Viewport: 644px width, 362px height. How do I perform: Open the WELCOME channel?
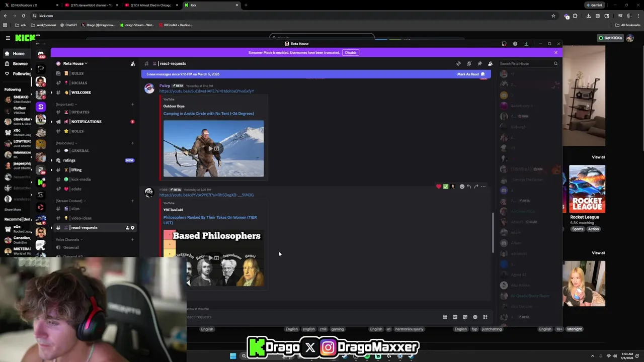click(95, 93)
